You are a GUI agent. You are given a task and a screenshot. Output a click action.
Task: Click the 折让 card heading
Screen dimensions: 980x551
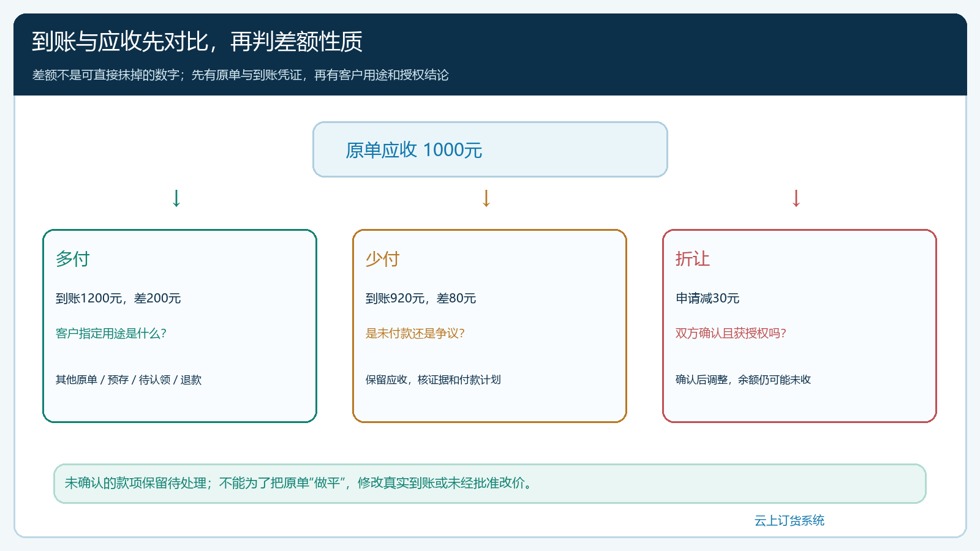click(692, 259)
